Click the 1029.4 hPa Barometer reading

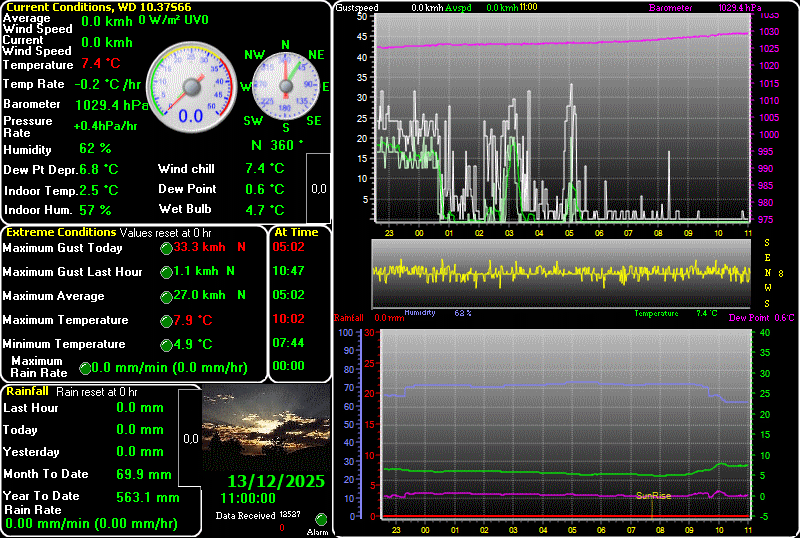110,104
